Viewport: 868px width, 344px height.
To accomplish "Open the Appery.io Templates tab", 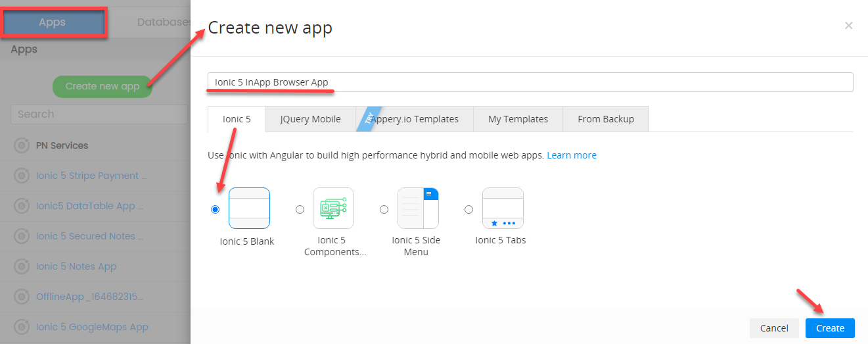I will [x=415, y=119].
